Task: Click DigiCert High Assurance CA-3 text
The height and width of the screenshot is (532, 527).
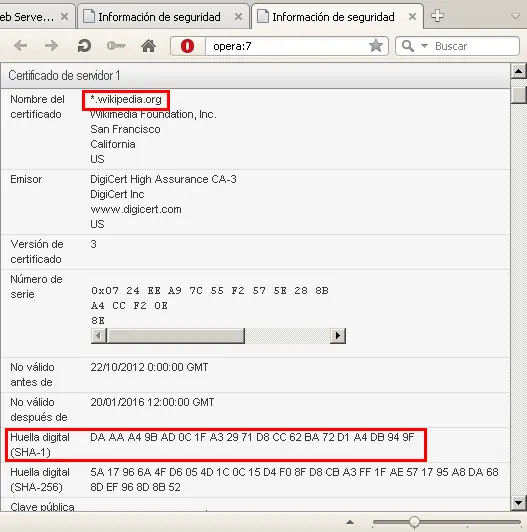Action: (163, 179)
